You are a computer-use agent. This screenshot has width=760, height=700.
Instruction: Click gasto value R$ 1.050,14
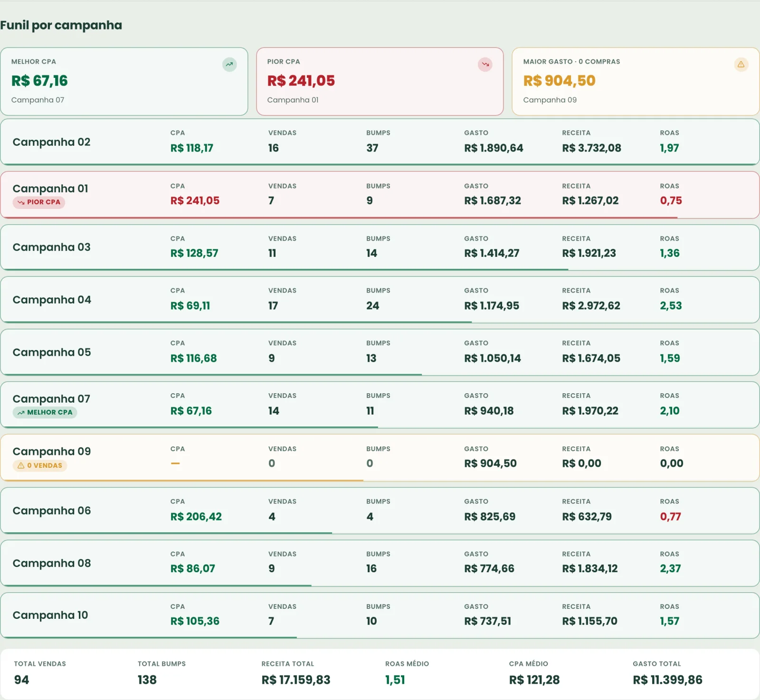pos(493,359)
